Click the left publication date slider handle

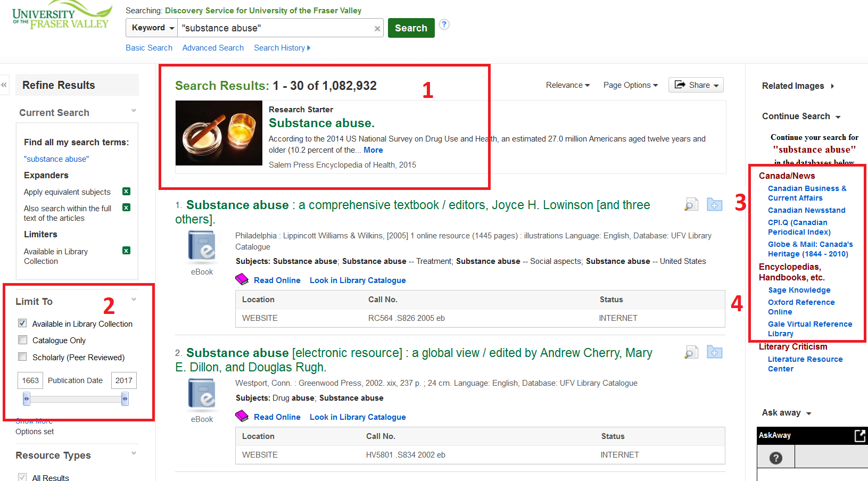27,399
